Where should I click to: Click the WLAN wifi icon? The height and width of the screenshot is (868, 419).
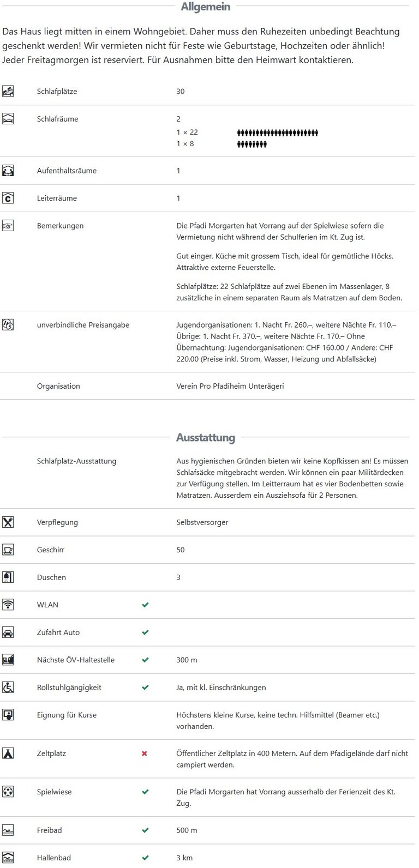coord(8,605)
